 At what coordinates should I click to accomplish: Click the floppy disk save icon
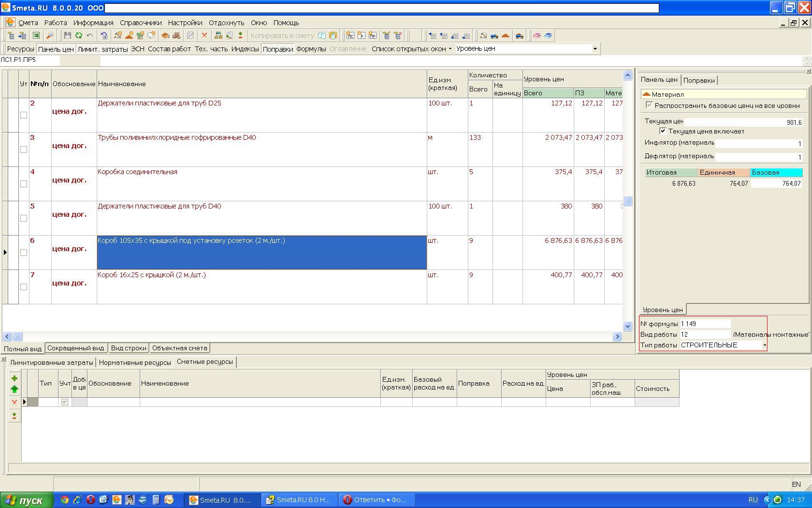coord(67,35)
